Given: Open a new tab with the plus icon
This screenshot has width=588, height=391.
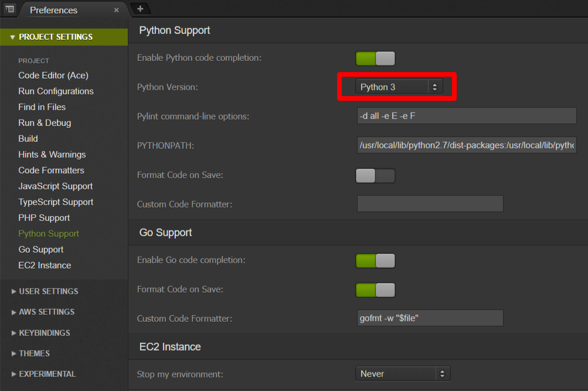Looking at the screenshot, I should pyautogui.click(x=140, y=9).
